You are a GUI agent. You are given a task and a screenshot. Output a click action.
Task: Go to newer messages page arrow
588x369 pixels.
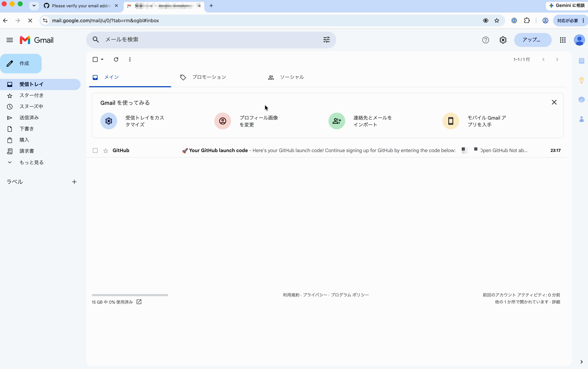[x=543, y=59]
